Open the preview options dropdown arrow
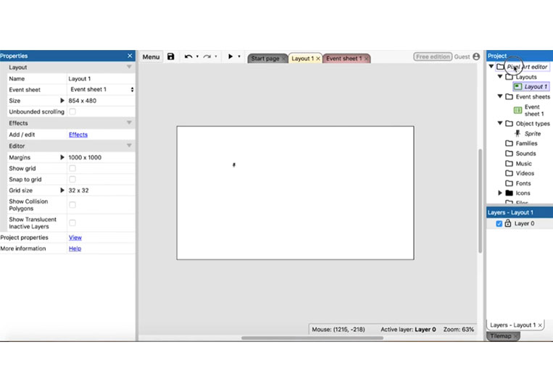553x392 pixels. [239, 57]
